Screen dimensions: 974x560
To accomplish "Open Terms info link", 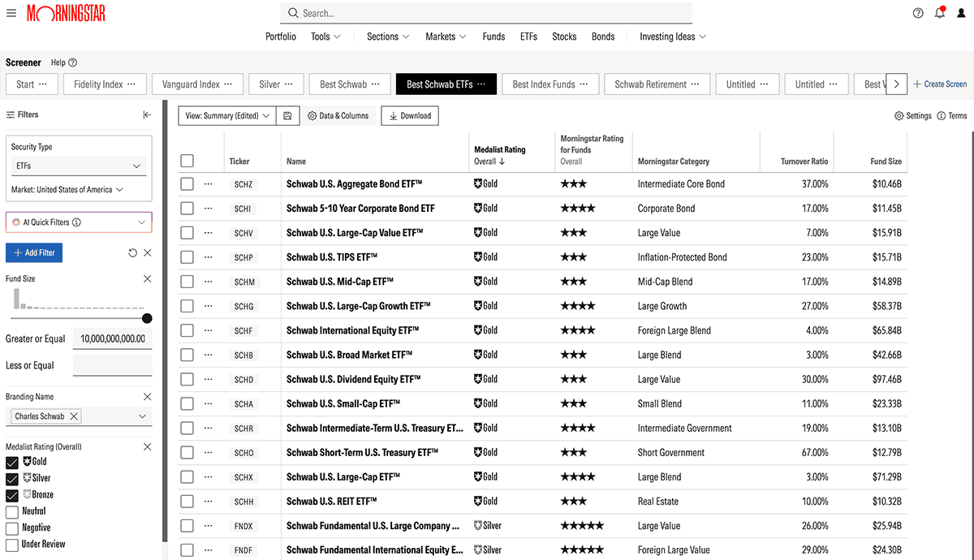I will [x=952, y=116].
